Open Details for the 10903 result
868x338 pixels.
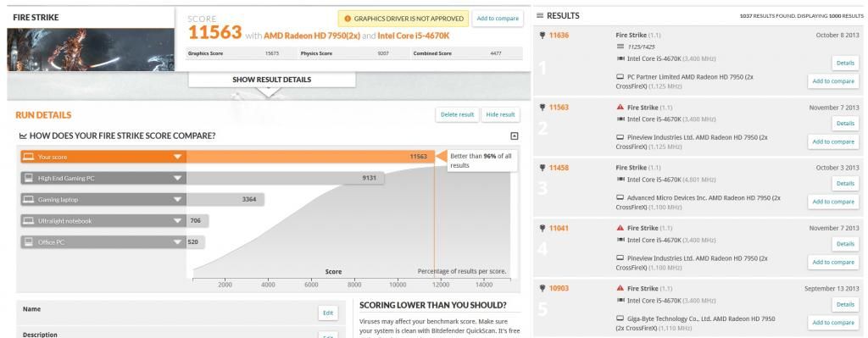(845, 304)
